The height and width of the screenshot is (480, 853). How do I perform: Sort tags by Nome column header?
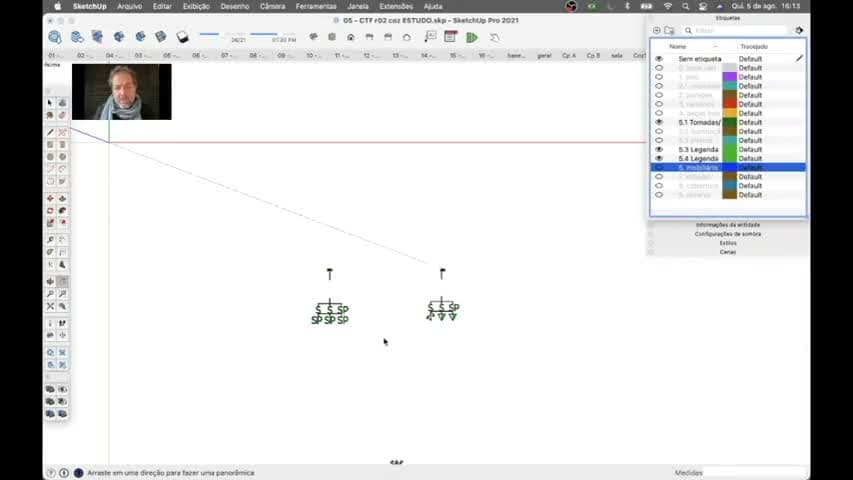click(x=677, y=47)
